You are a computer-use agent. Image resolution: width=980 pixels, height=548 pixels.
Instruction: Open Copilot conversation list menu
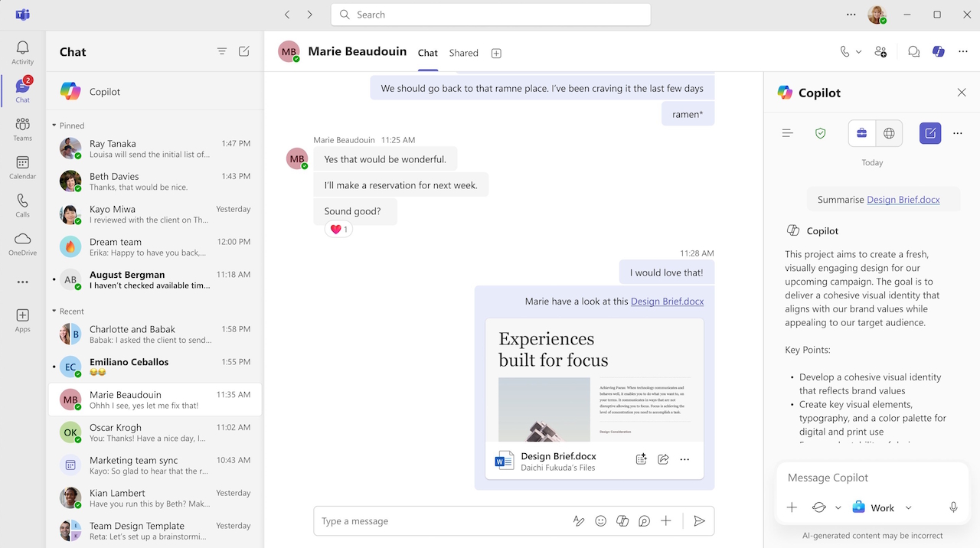click(x=787, y=133)
